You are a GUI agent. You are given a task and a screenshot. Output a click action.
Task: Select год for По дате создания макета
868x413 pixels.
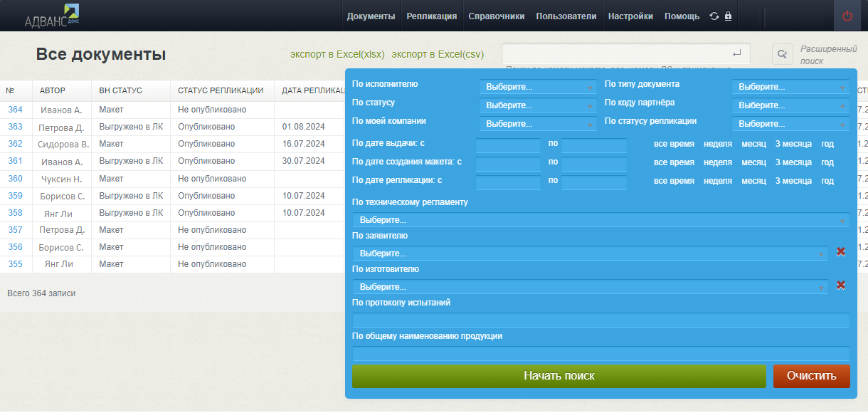827,162
